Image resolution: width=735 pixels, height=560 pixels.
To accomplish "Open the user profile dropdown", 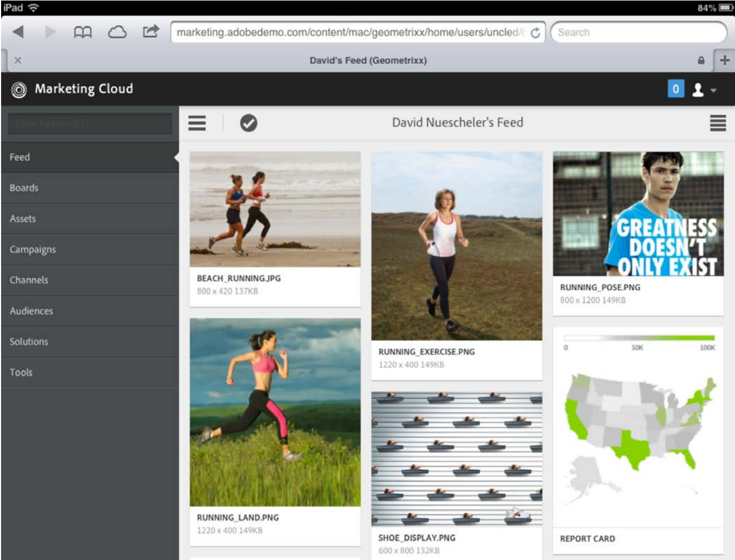I will (x=704, y=90).
